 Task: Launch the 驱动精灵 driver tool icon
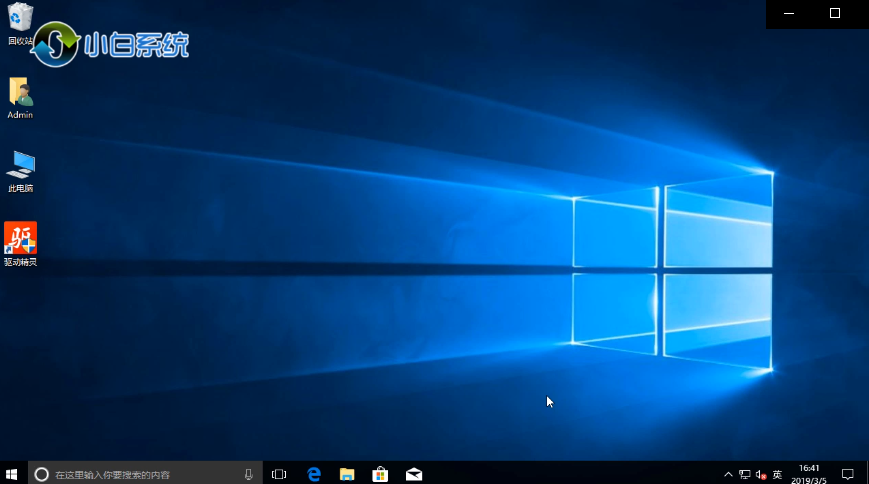pyautogui.click(x=20, y=239)
